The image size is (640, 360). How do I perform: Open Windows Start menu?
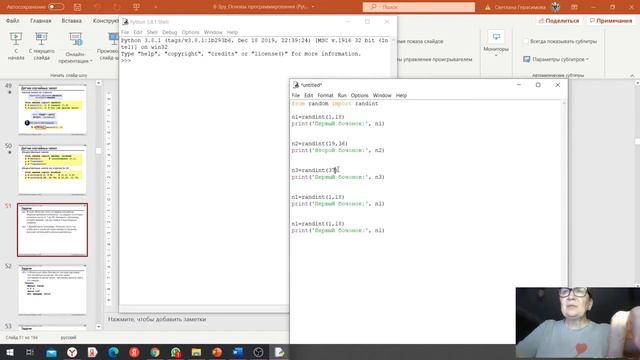(x=9, y=352)
